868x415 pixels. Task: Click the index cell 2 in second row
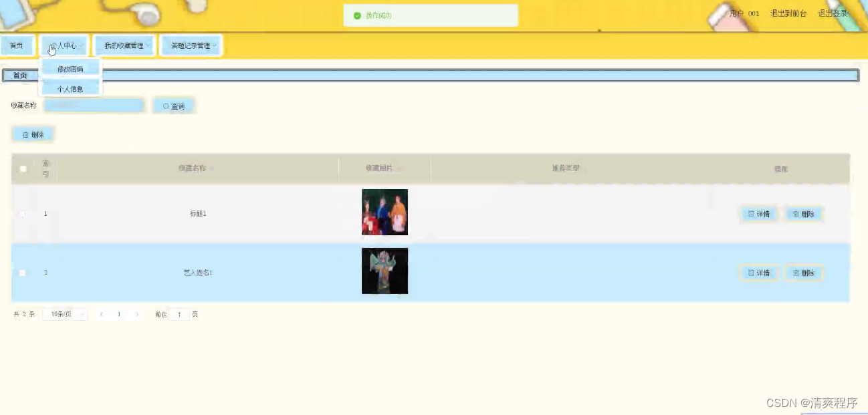click(x=45, y=273)
